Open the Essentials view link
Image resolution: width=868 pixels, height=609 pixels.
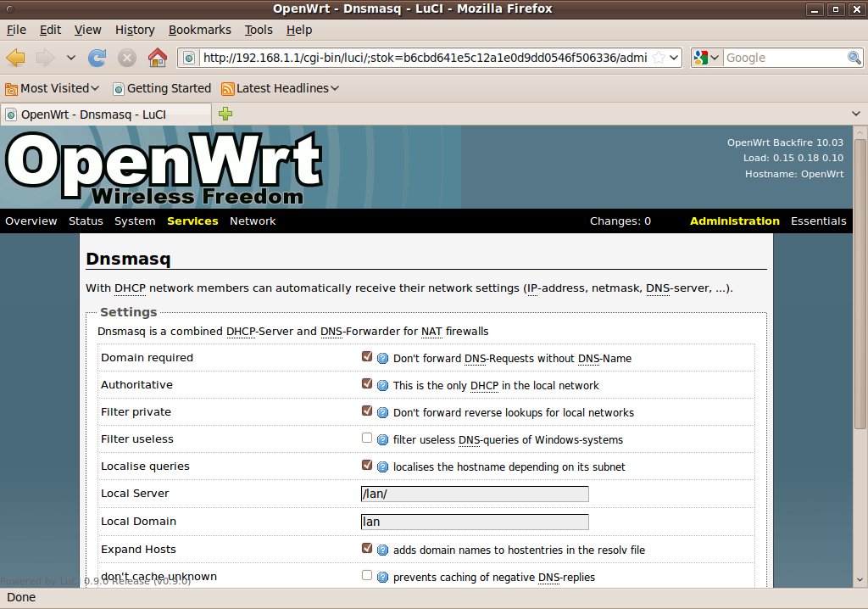pos(818,221)
